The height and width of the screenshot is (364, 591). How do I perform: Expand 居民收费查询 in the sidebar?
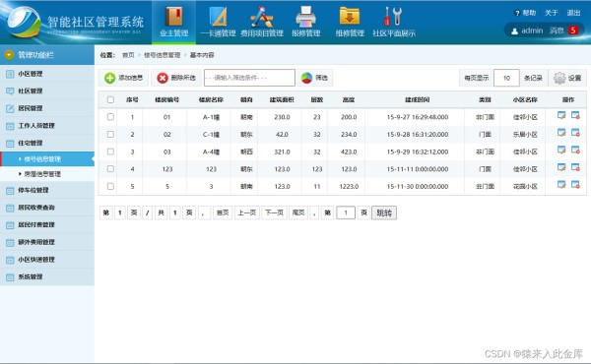tap(47, 208)
